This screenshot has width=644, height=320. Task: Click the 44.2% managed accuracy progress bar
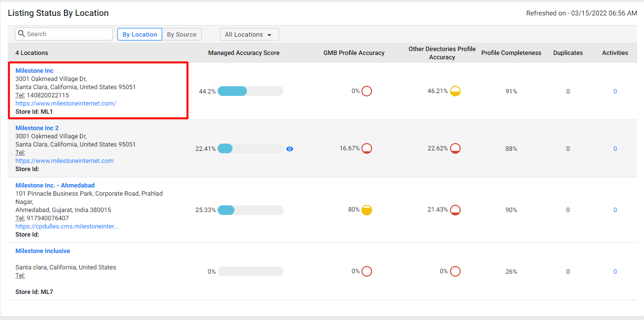click(x=250, y=91)
